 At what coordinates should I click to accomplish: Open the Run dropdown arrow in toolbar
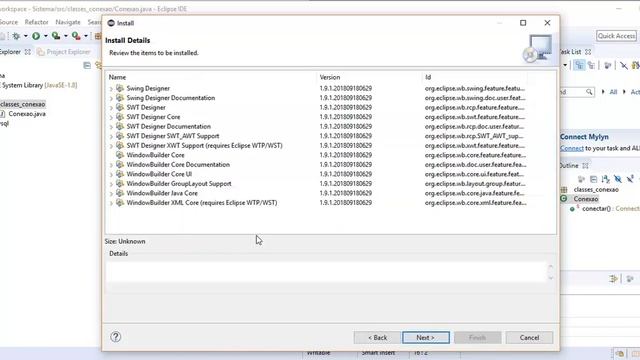pos(45,36)
